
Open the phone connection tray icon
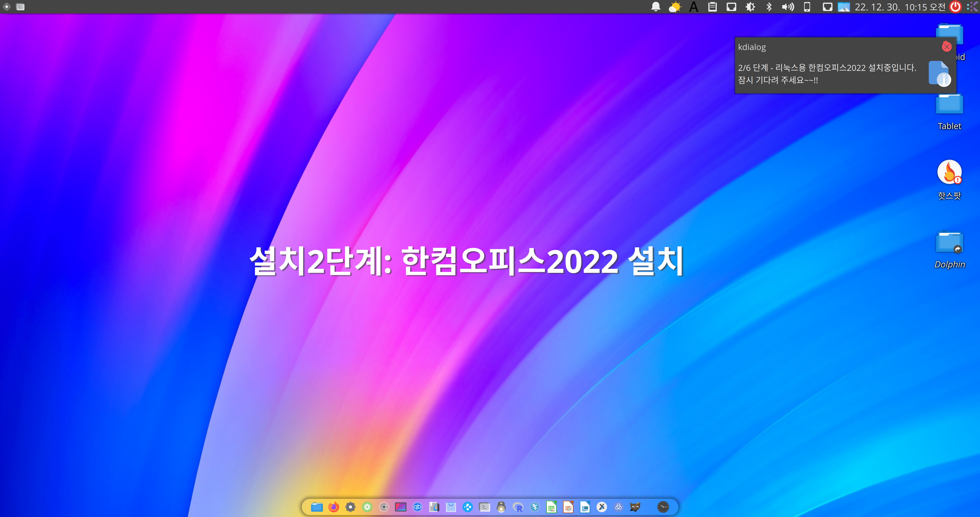click(807, 7)
